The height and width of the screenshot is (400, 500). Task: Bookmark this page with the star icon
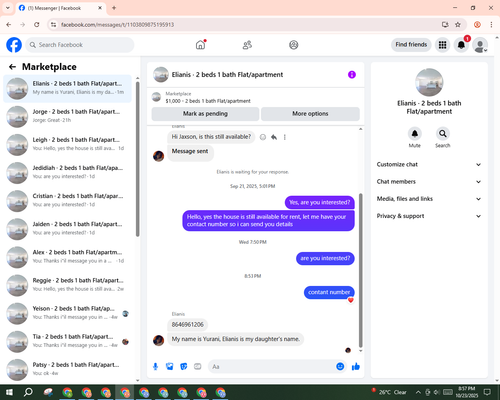click(458, 25)
